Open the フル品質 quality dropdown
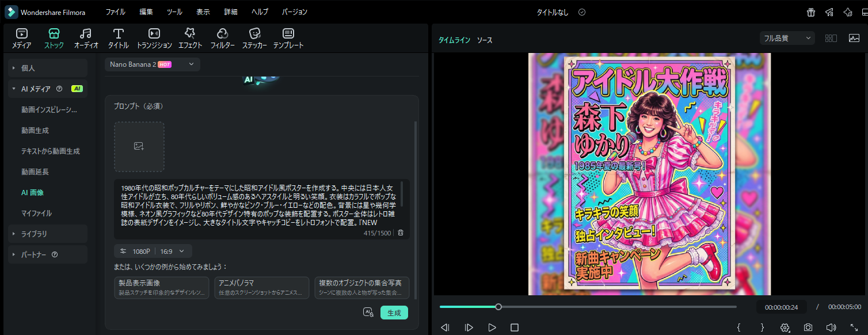The image size is (868, 335). tap(787, 39)
